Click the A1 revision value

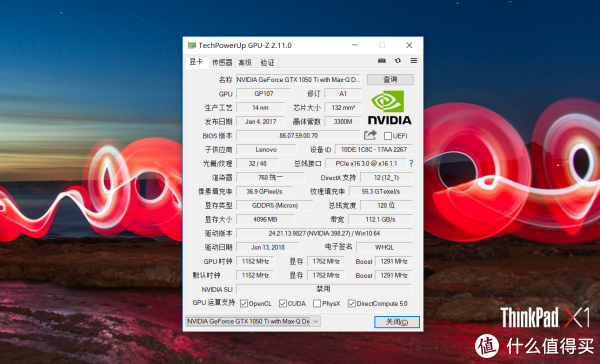[343, 93]
